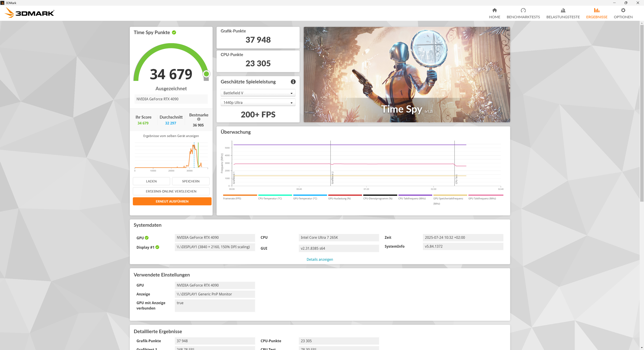Image resolution: width=644 pixels, height=350 pixels.
Task: Click info icon under Bestmarke
Action: (x=199, y=119)
